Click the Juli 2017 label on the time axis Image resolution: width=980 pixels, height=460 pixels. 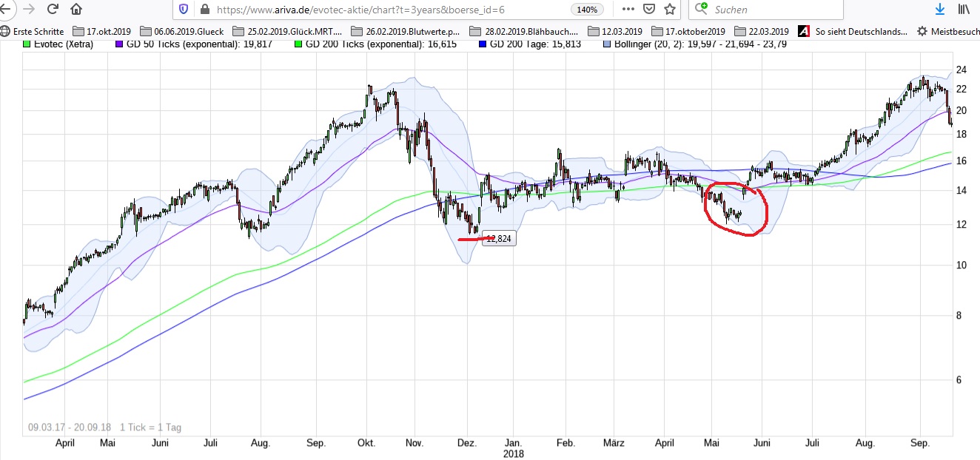[211, 444]
